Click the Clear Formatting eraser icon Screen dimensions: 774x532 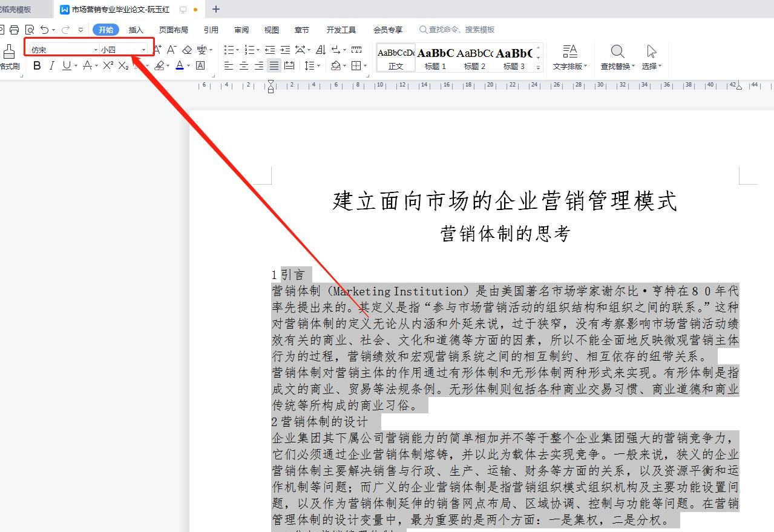point(187,50)
